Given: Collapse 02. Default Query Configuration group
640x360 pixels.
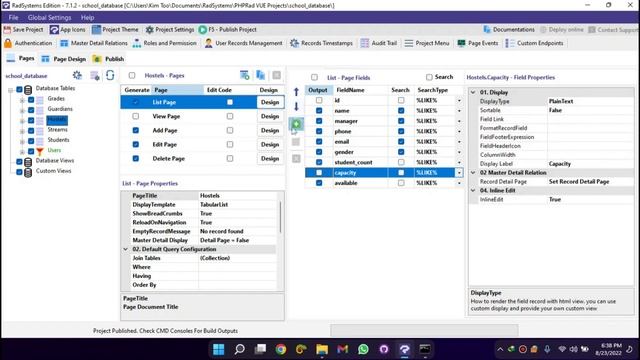Looking at the screenshot, I should [x=126, y=249].
